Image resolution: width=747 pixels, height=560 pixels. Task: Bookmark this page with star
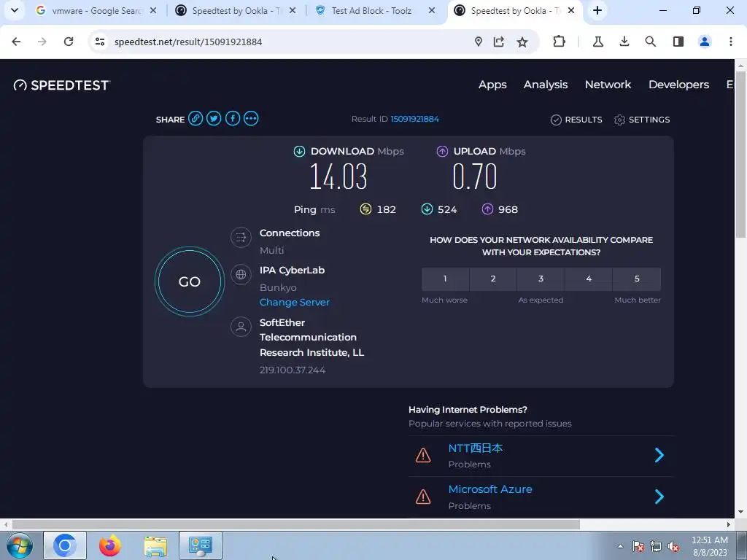coord(522,42)
